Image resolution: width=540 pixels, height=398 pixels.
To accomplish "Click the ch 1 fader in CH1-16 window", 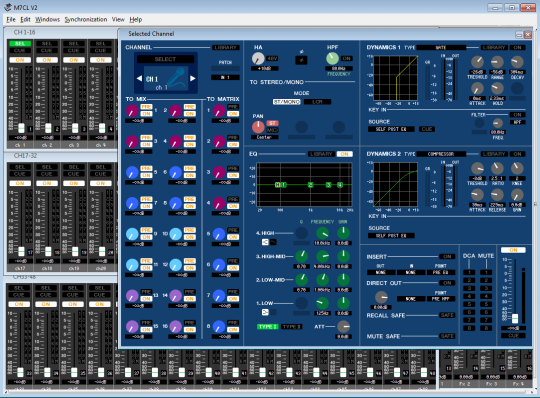I will tap(21, 128).
